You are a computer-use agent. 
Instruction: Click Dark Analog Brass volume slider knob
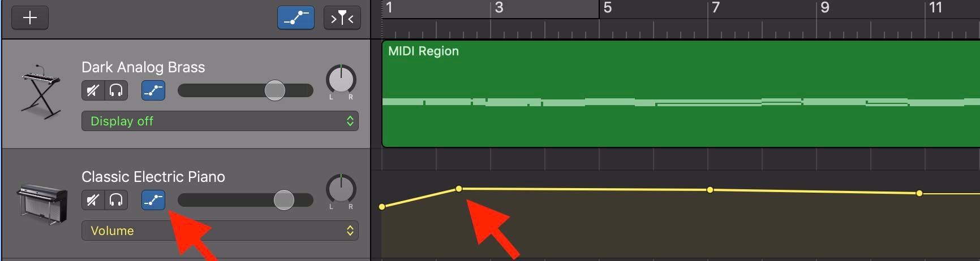275,90
